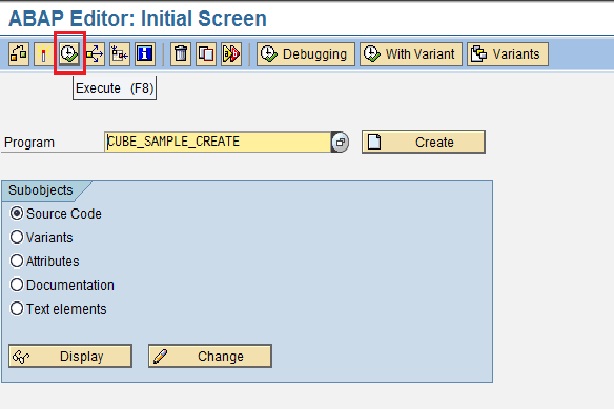Open the Where-Used List icon
Image resolution: width=614 pixels, height=410 pixels.
[x=94, y=54]
